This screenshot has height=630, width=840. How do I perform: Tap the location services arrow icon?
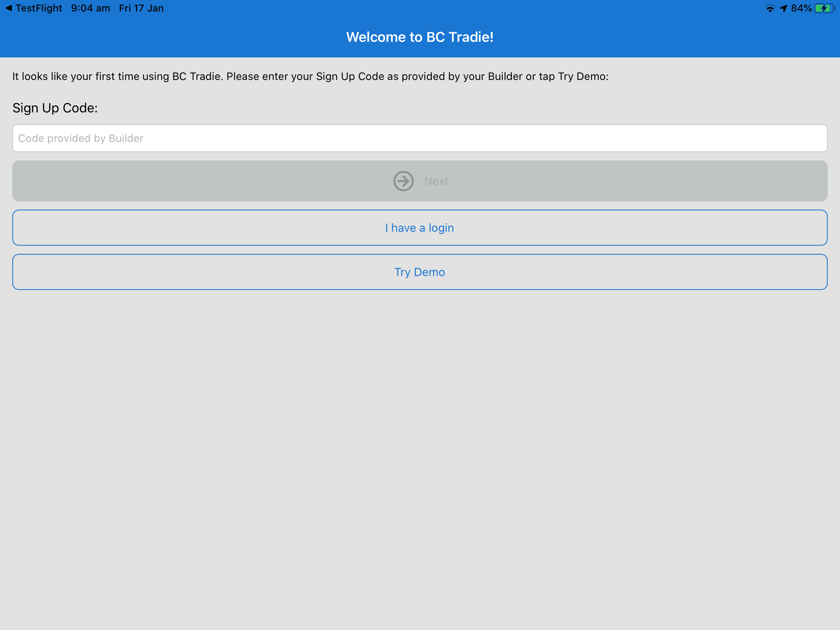coord(783,9)
